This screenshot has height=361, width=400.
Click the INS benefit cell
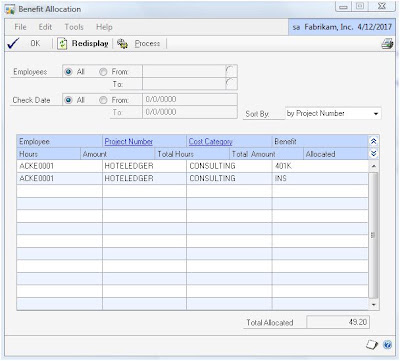(x=320, y=178)
